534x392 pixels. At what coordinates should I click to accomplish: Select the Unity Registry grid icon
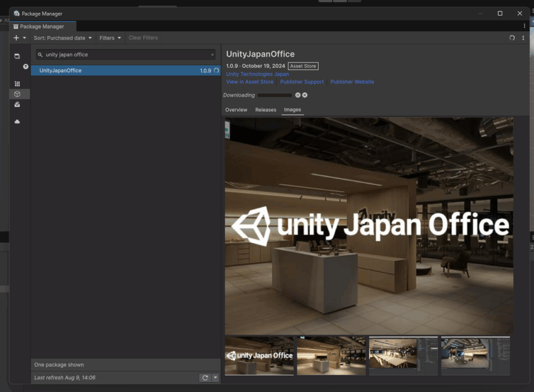tap(17, 84)
